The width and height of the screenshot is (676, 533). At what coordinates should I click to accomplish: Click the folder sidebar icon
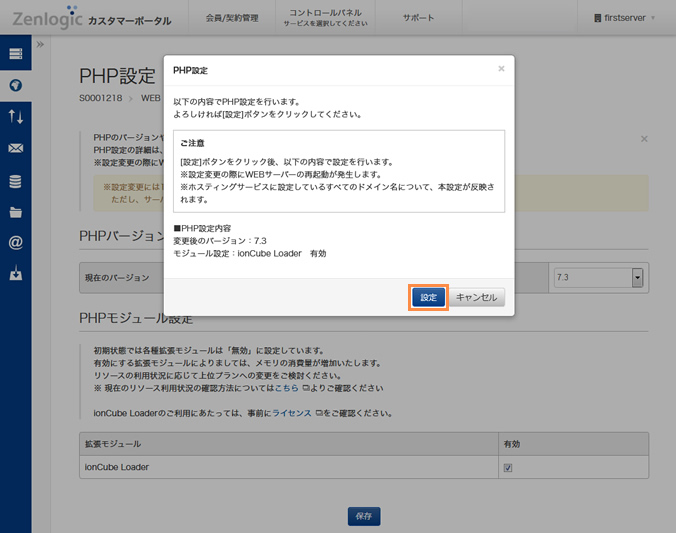(15, 212)
